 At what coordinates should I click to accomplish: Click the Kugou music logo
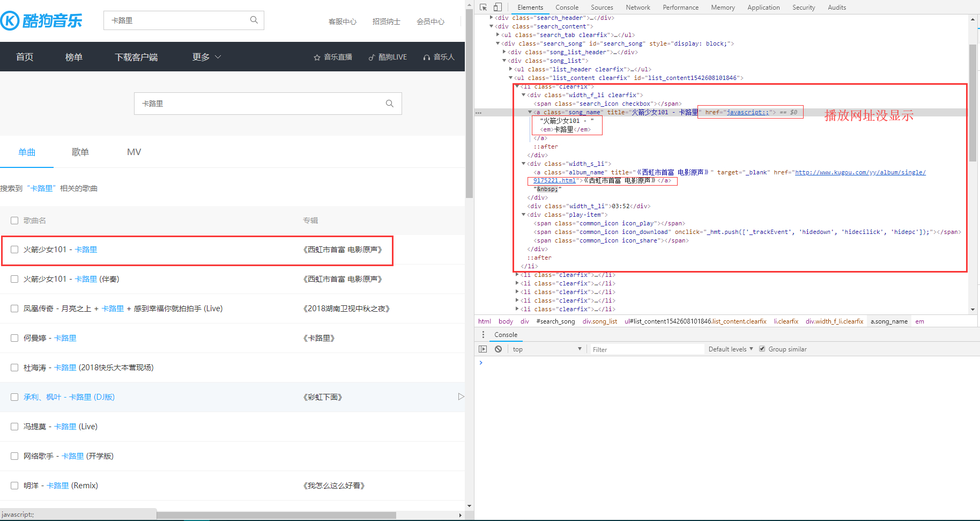click(x=41, y=20)
